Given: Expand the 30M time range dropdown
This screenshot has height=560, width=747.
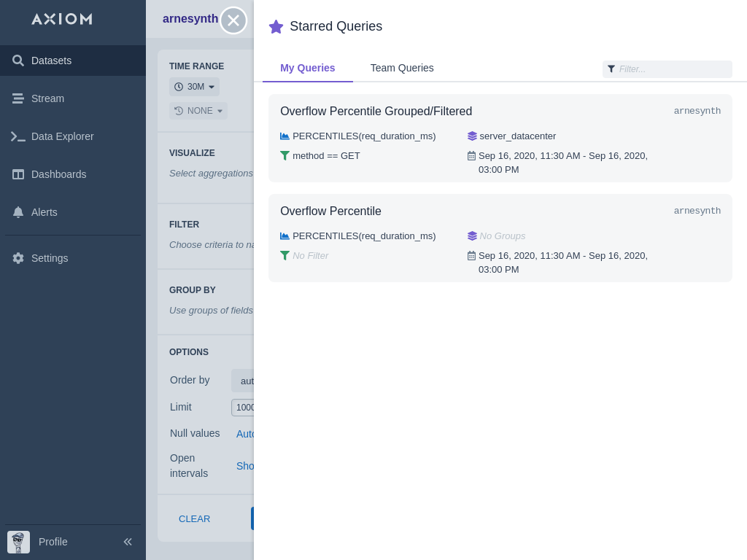Looking at the screenshot, I should (194, 87).
